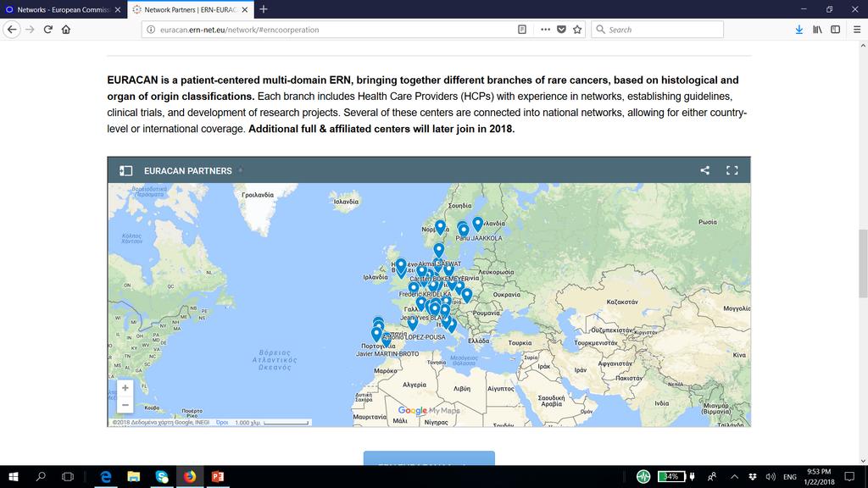This screenshot has width=868, height=488.
Task: Share the EURACAN PARTNERS map
Action: tap(704, 170)
